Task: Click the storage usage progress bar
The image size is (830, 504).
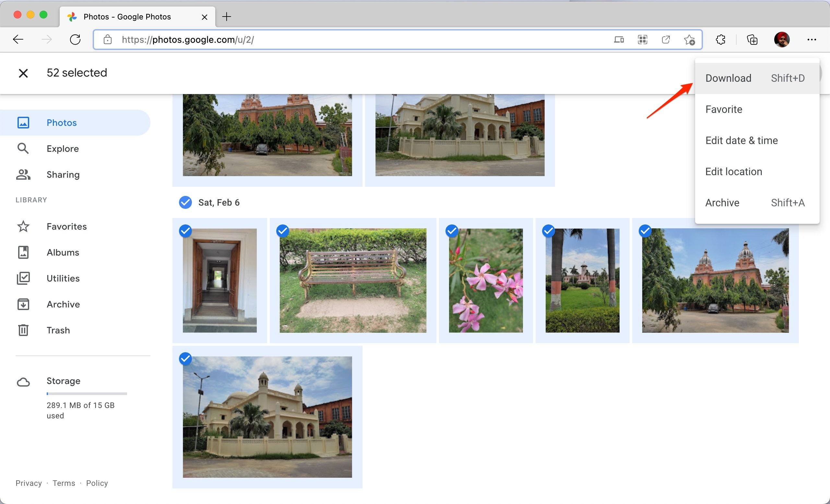Action: point(87,393)
